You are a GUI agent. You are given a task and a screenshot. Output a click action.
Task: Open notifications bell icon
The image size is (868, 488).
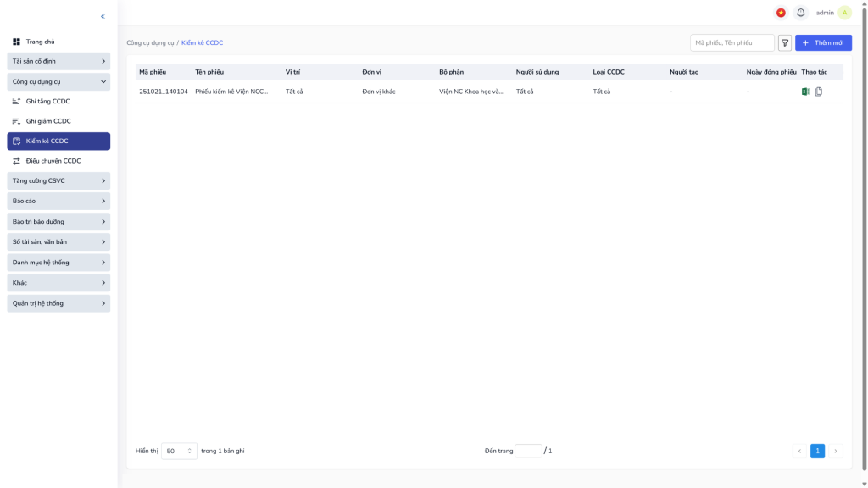[800, 13]
